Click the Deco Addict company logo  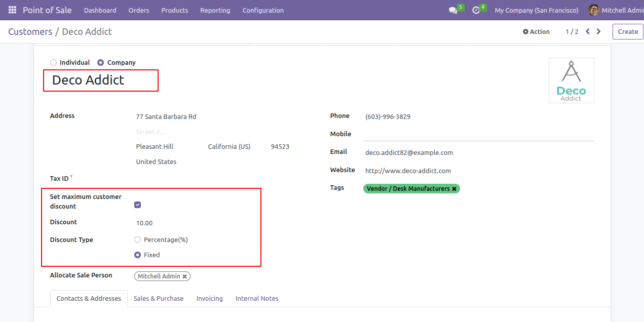point(572,80)
